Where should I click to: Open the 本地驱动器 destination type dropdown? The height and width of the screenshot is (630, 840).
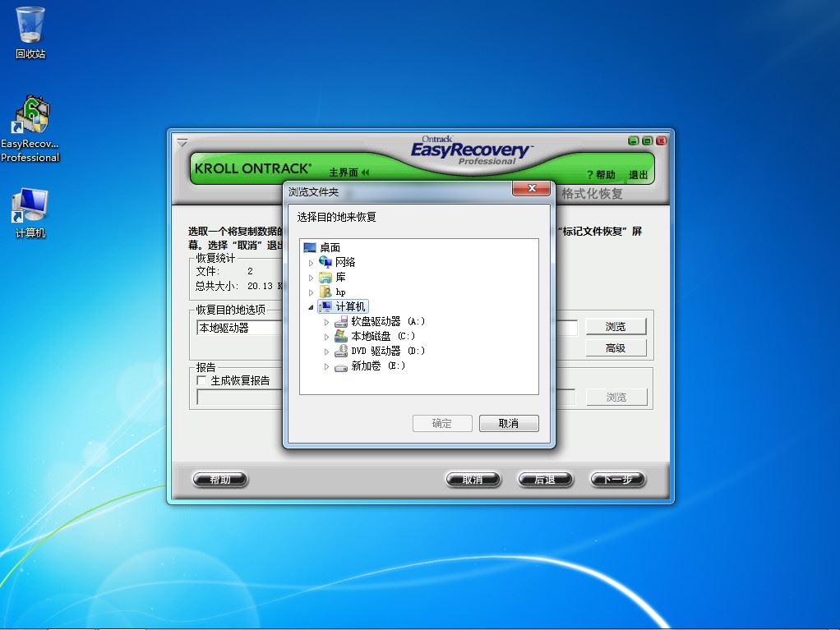point(239,328)
